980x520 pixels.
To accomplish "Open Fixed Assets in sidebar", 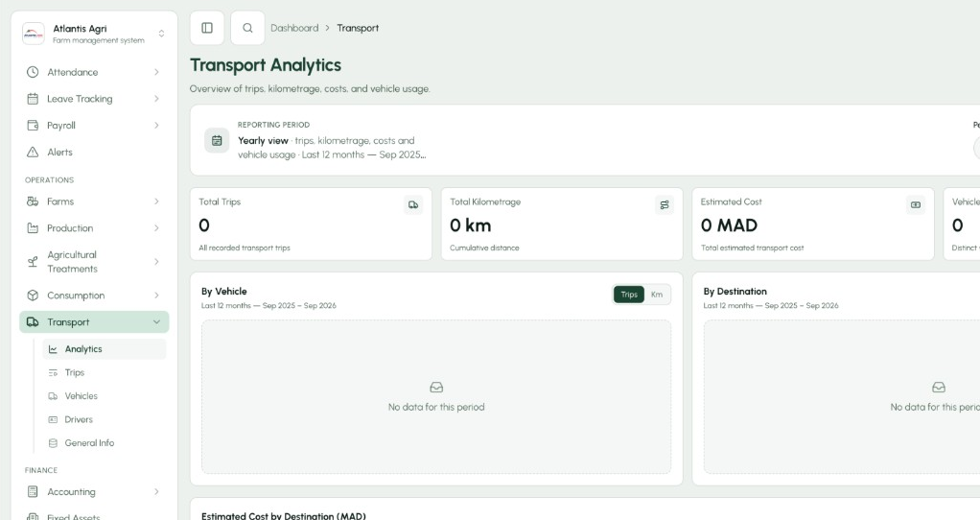I will tap(94, 516).
